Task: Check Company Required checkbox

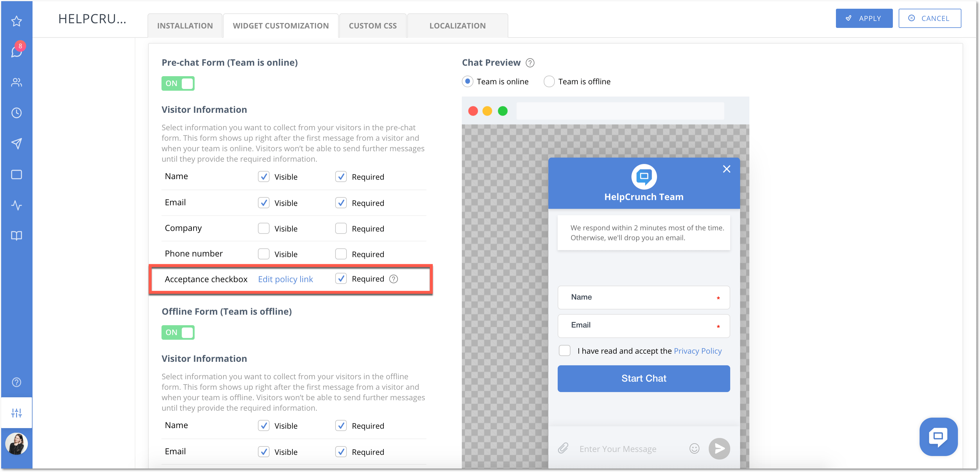Action: pyautogui.click(x=341, y=228)
